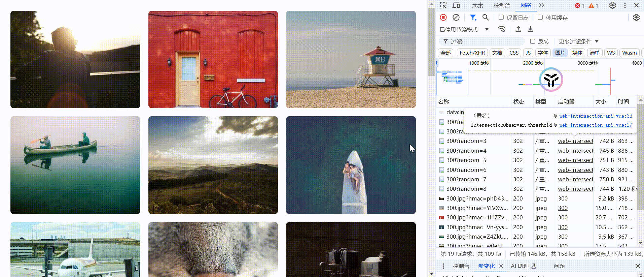Focus the 过滤 filter input field
The height and width of the screenshot is (277, 644).
481,41
